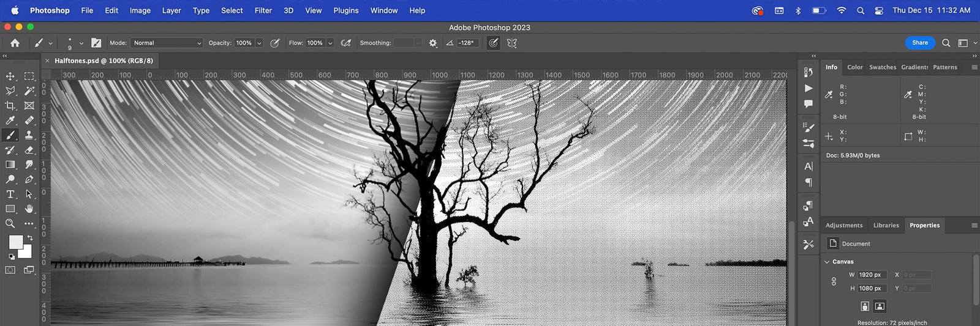
Task: Select the Move tool
Action: tap(10, 76)
